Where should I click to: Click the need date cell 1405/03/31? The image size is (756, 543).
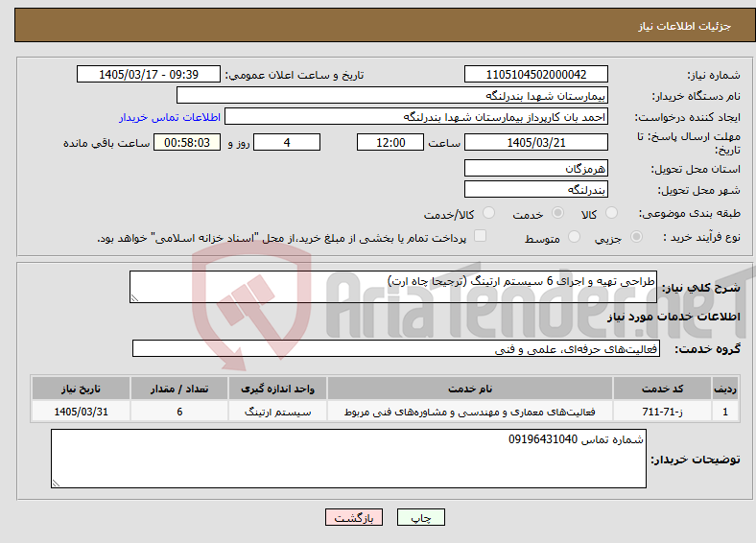tap(81, 412)
